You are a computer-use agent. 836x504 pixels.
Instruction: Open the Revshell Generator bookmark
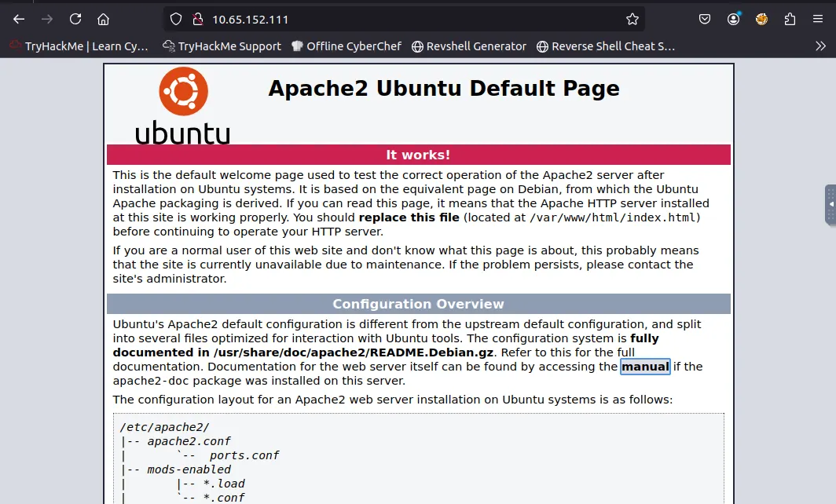[469, 46]
